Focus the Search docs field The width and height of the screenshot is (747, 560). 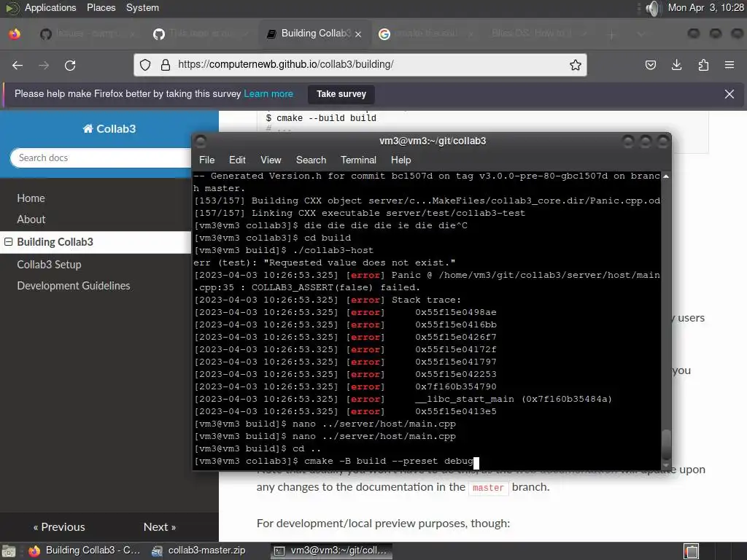[101, 157]
